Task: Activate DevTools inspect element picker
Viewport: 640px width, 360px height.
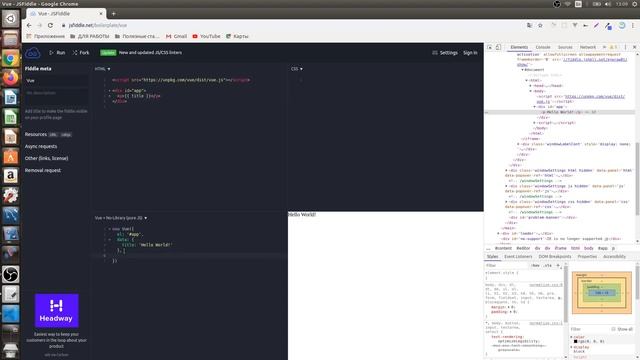Action: 489,47
